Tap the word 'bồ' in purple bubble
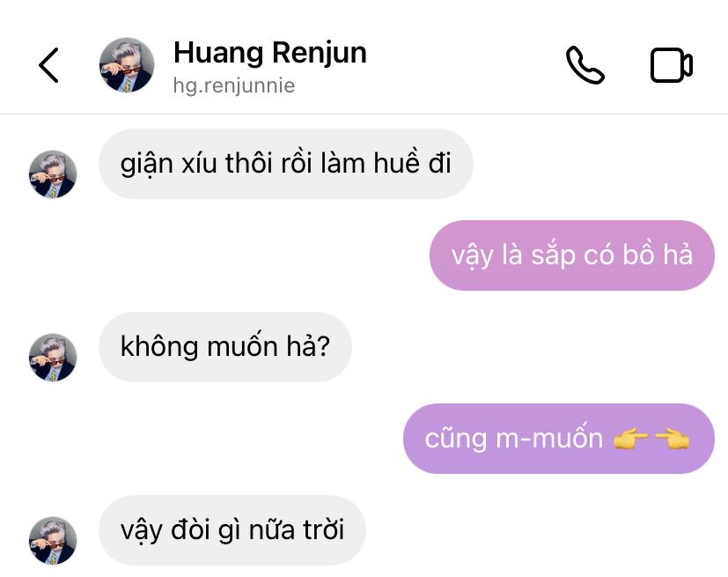This screenshot has width=728, height=577. point(638,254)
